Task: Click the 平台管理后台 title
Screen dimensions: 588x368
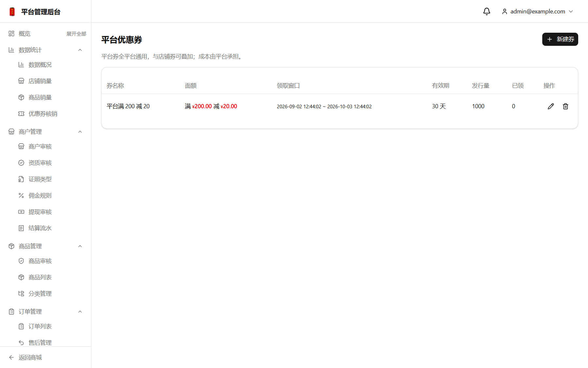Action: (x=41, y=12)
